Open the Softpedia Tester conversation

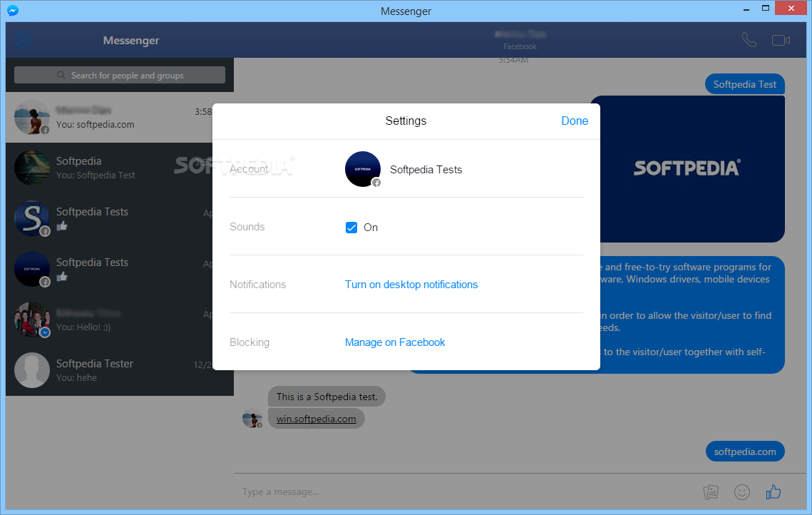tap(109, 370)
